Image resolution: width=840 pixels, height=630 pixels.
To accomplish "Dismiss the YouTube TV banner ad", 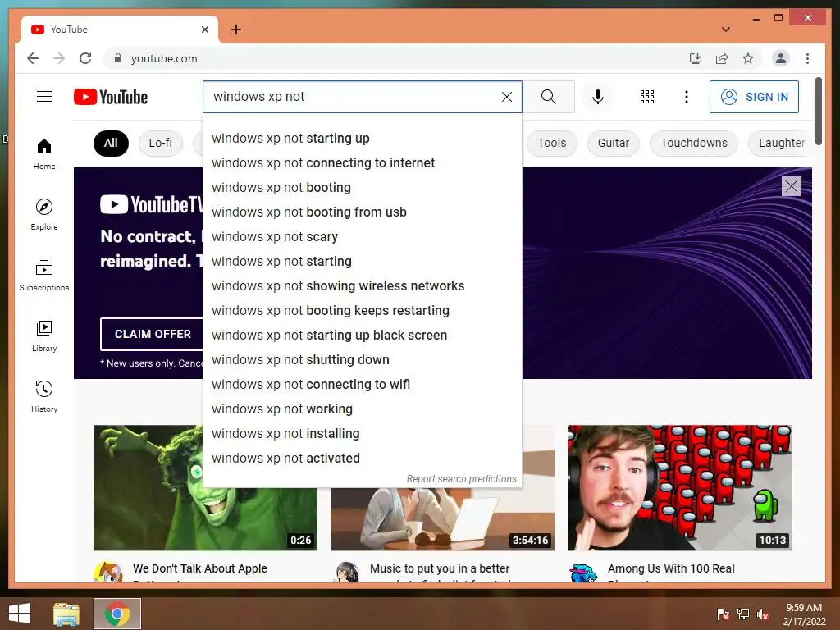I will click(792, 186).
